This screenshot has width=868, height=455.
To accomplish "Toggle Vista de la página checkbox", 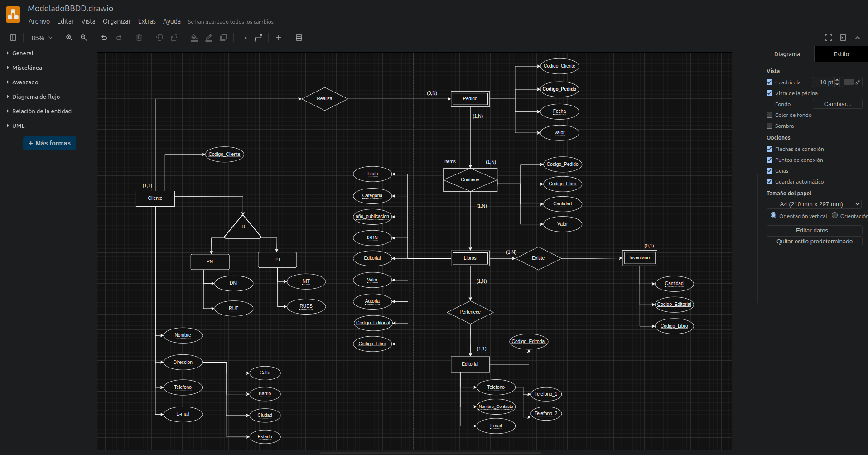I will [x=769, y=93].
